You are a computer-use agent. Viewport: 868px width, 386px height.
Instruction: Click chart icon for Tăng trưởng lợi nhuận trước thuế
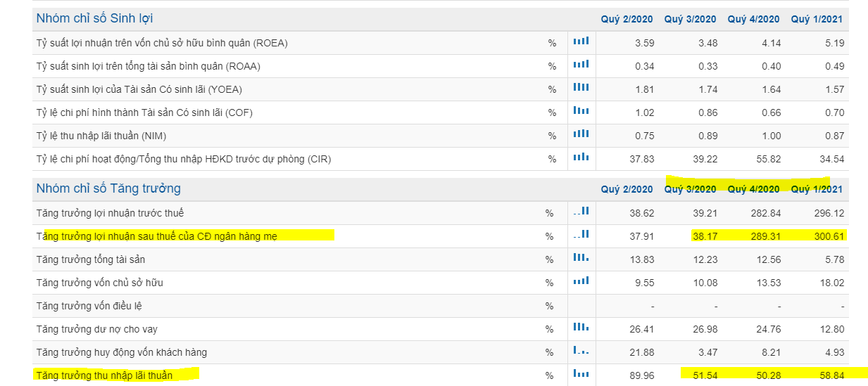[x=581, y=212]
